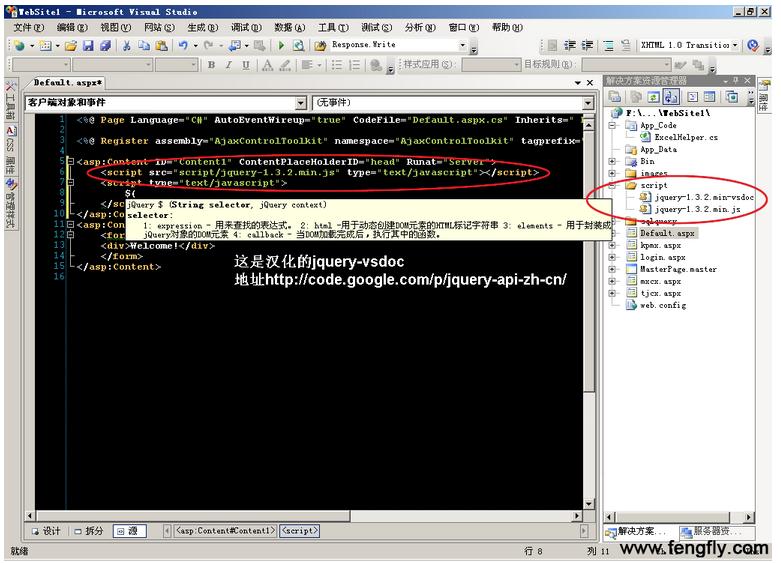The height and width of the screenshot is (563, 781).
Task: Open the 工具(T) menu
Action: (x=333, y=27)
